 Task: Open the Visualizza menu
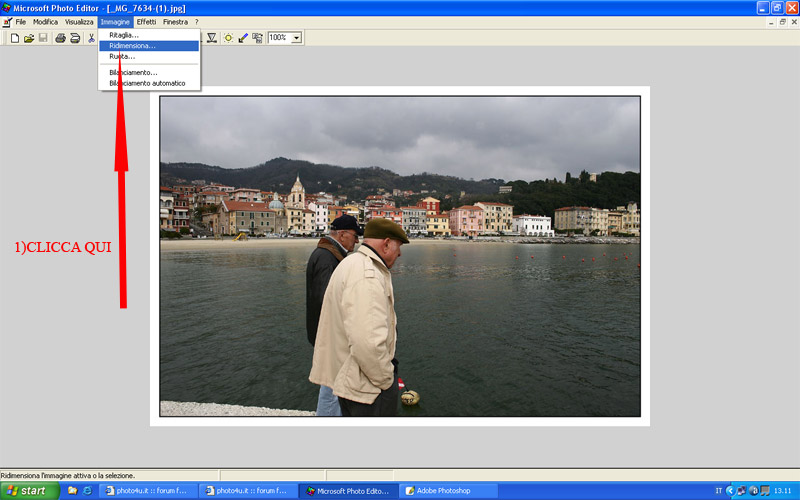79,21
